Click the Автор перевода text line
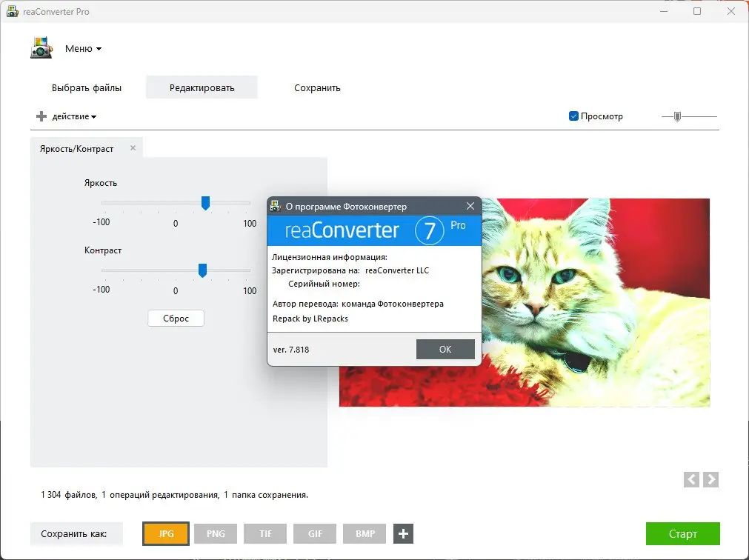The height and width of the screenshot is (560, 749). 358,304
